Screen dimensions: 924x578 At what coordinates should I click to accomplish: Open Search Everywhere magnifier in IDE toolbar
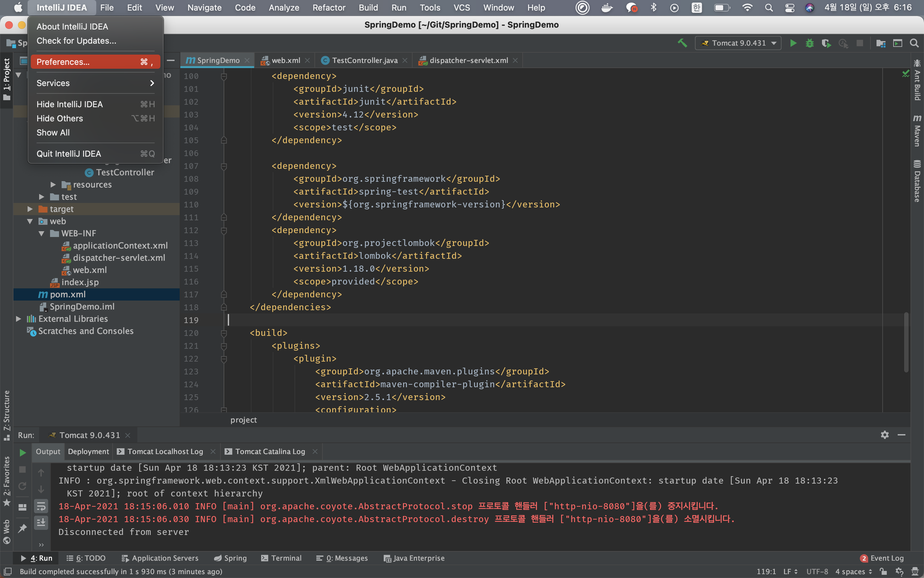(914, 43)
